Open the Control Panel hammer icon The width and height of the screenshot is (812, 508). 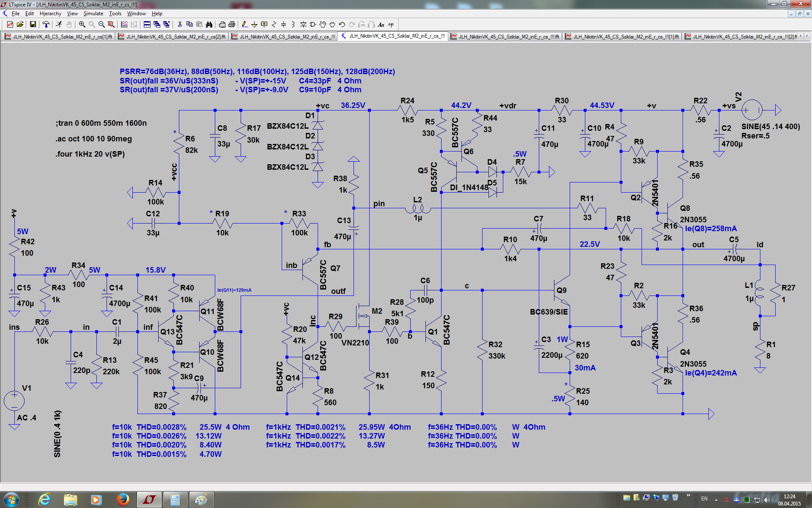pos(46,25)
